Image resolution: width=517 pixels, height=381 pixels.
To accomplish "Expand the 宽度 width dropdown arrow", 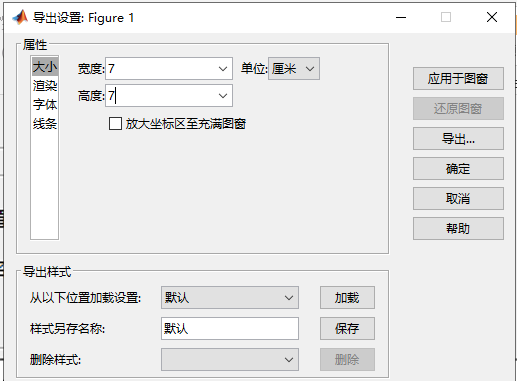I will tap(223, 69).
